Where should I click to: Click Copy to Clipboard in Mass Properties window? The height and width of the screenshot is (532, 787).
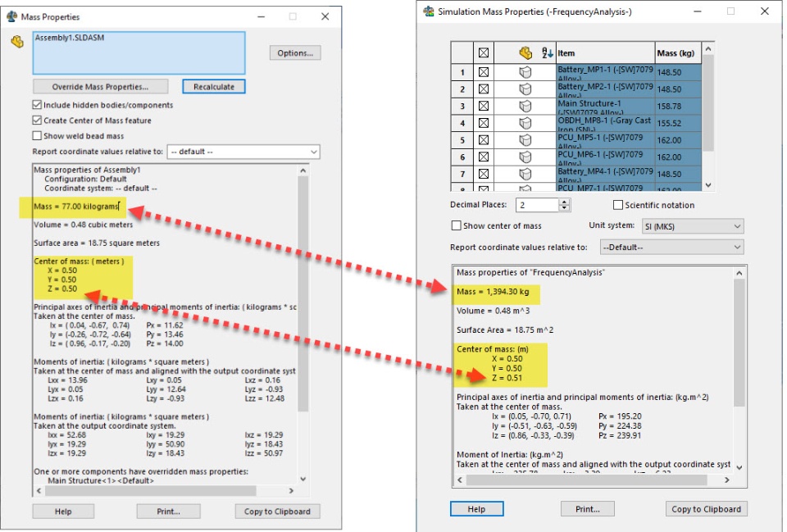[277, 512]
